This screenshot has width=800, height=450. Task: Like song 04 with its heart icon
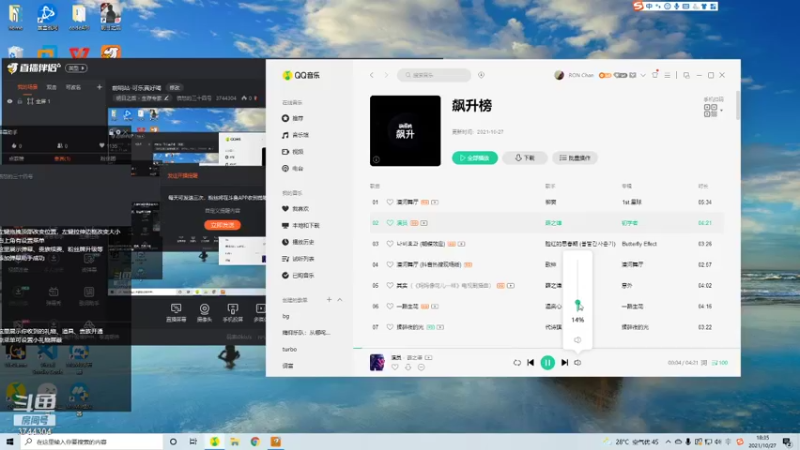pos(390,265)
